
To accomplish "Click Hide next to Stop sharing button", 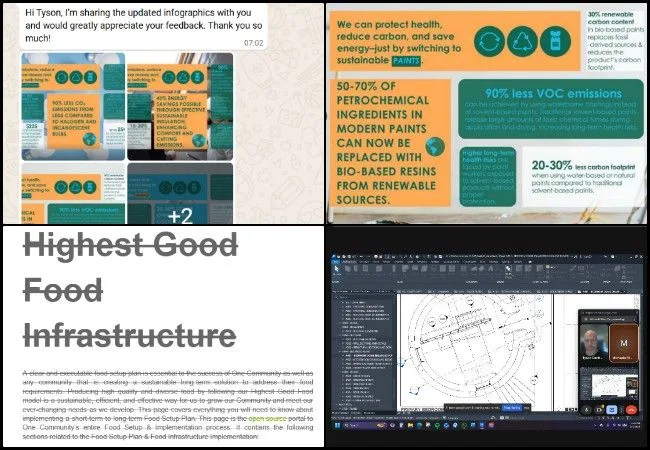I will tap(526, 408).
